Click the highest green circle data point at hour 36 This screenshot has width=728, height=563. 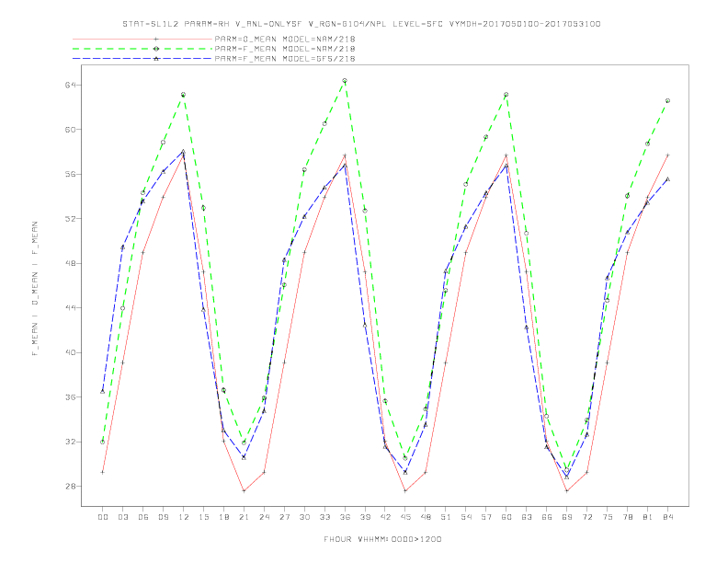coord(345,81)
